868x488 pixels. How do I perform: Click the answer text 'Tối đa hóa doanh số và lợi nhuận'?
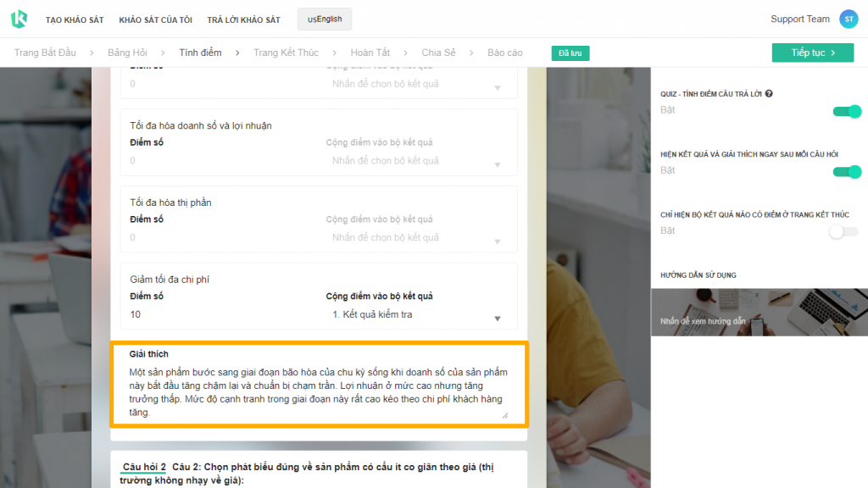(201, 125)
